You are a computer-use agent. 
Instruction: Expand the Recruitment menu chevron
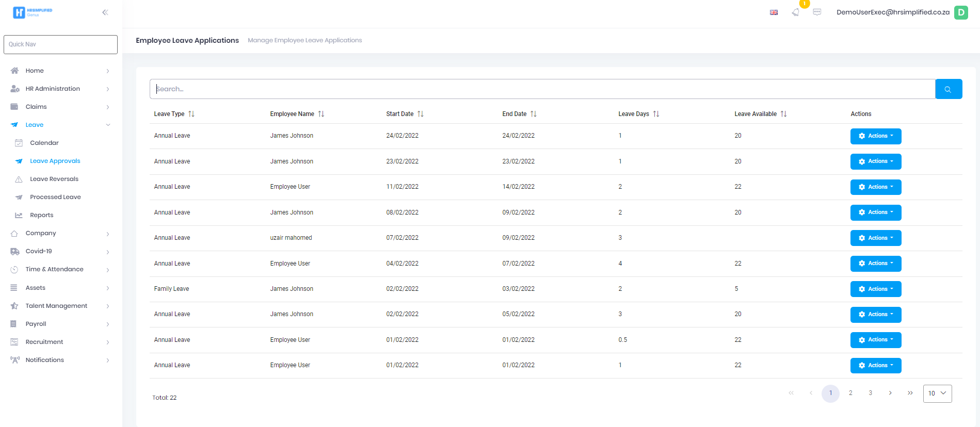point(108,342)
